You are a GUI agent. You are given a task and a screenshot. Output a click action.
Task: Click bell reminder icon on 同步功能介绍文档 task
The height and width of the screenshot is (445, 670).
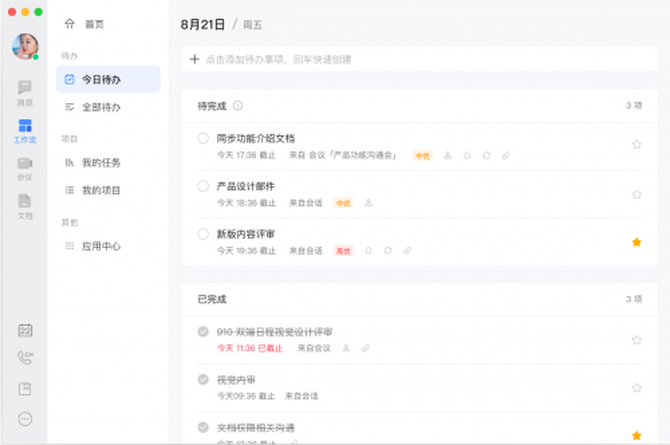click(466, 155)
